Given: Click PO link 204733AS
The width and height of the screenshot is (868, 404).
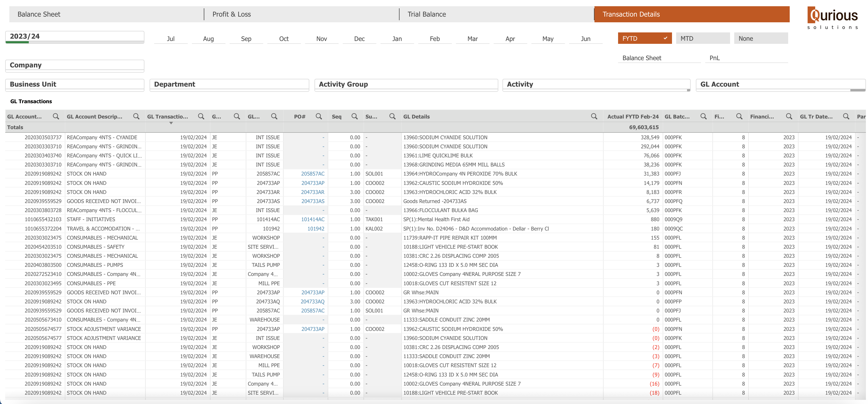Looking at the screenshot, I should coord(313,201).
